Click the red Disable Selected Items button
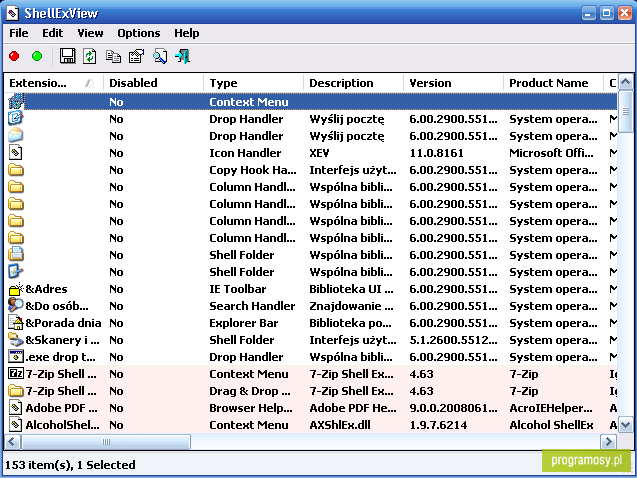The height and width of the screenshot is (478, 637). pos(14,56)
